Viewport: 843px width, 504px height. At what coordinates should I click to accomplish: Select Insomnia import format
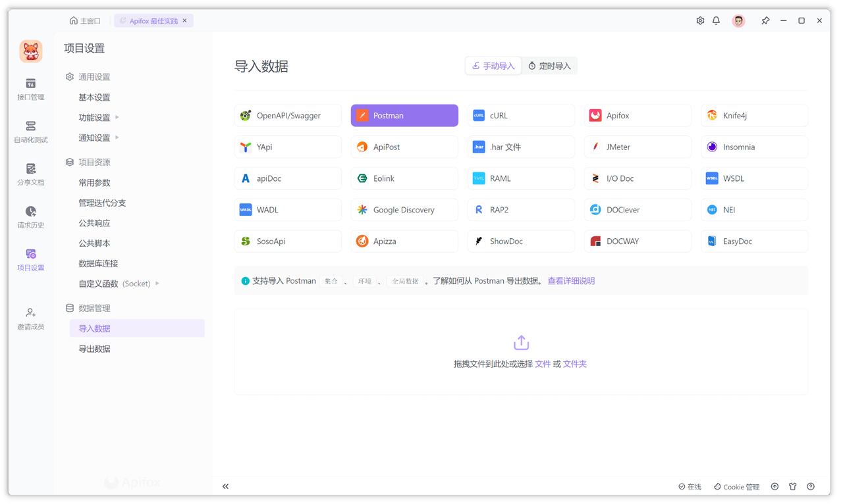(754, 147)
